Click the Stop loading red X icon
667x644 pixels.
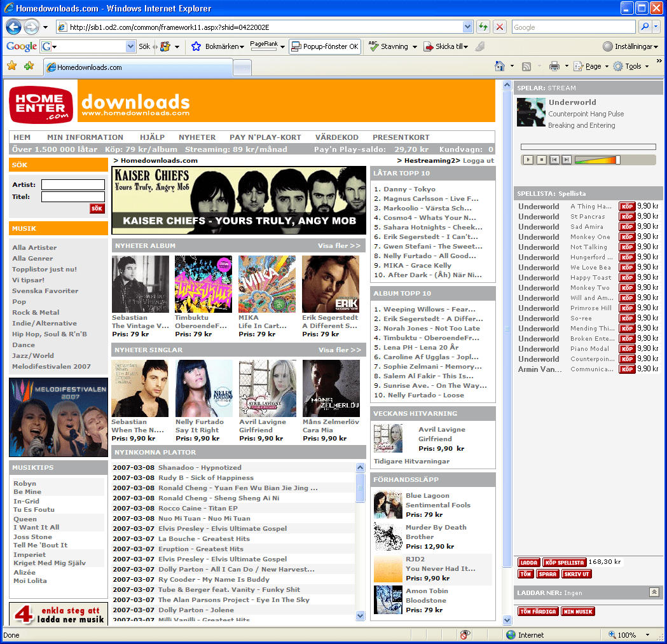(x=500, y=27)
